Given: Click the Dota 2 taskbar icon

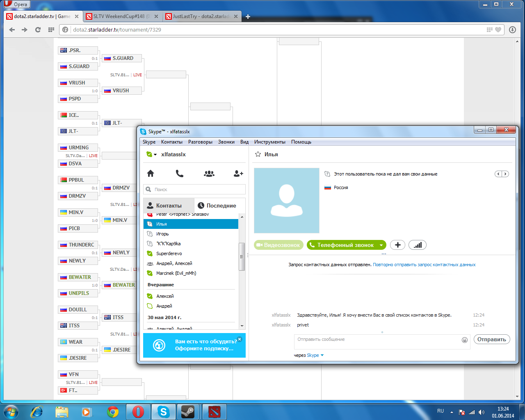Looking at the screenshot, I should (214, 411).
